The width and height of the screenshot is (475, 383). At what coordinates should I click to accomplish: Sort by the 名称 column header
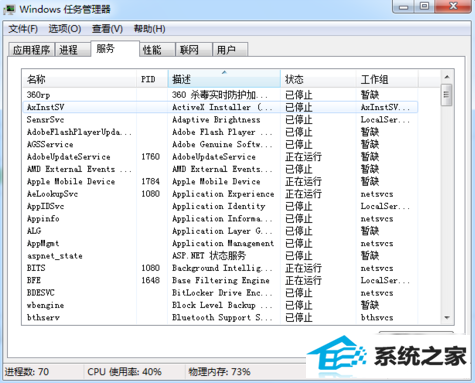pos(79,79)
